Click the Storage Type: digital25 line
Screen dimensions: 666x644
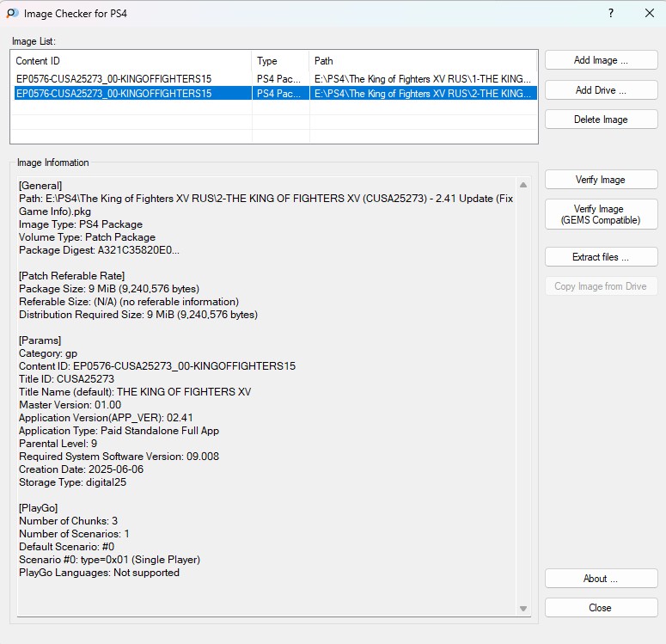[x=73, y=482]
